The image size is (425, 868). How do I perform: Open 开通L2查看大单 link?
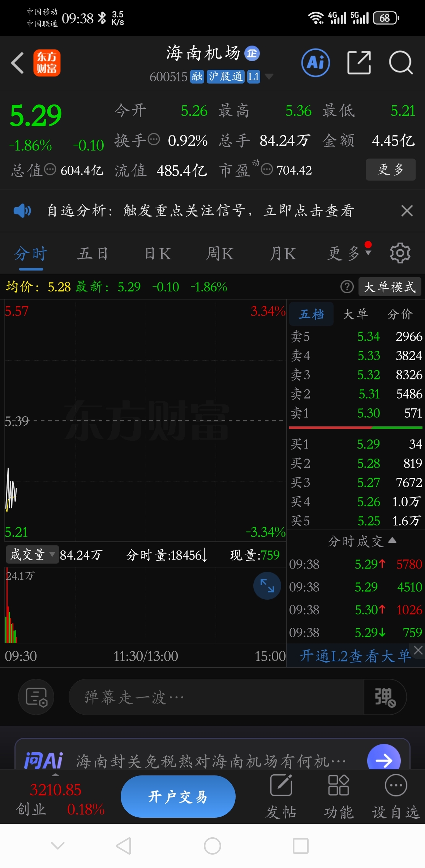(x=355, y=655)
